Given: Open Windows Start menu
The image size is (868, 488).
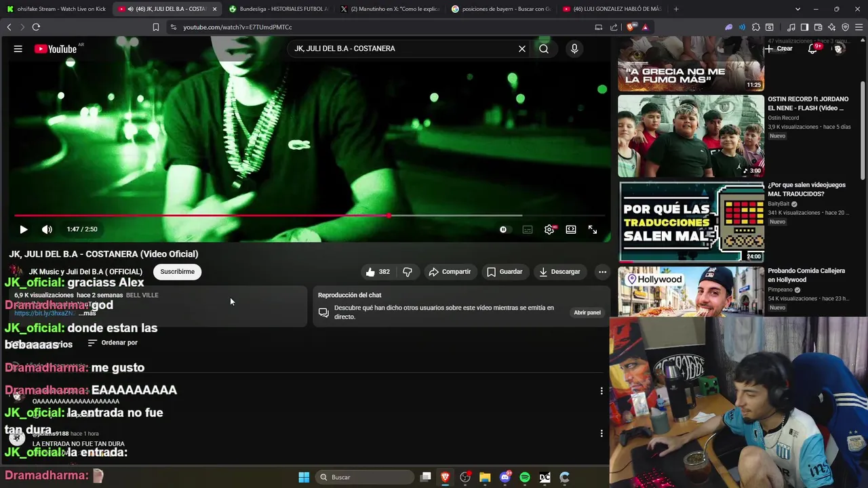Looking at the screenshot, I should [x=304, y=477].
